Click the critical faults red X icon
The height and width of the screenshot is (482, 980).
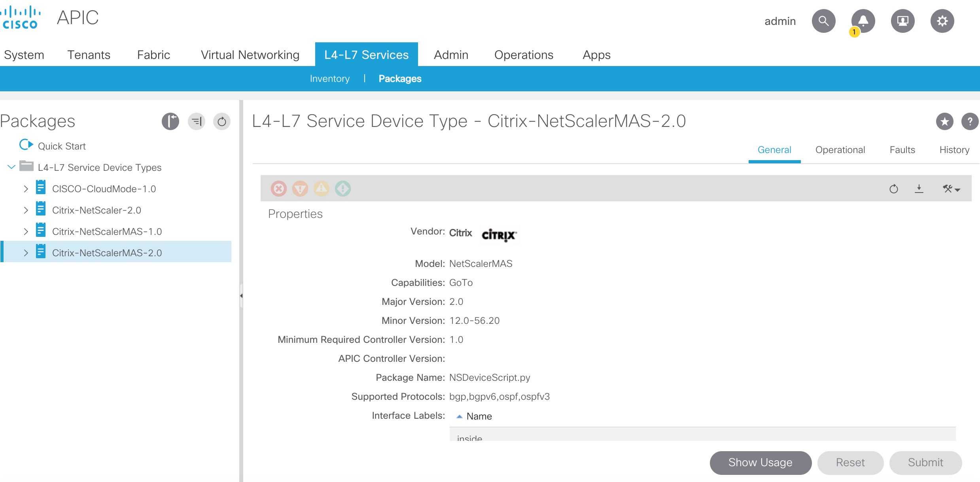click(279, 189)
